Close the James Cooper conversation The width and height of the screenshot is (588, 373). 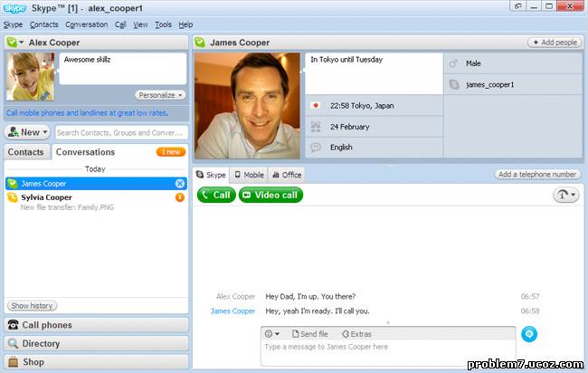point(179,184)
